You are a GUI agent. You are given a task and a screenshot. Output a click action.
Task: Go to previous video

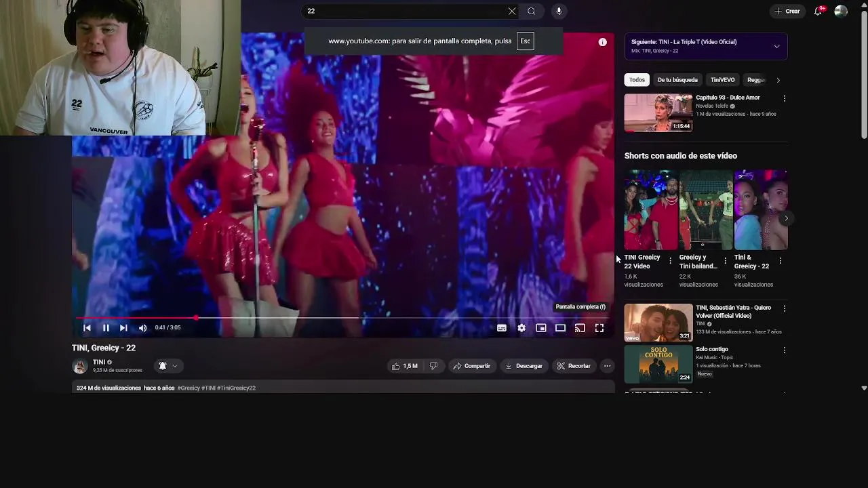click(x=87, y=327)
